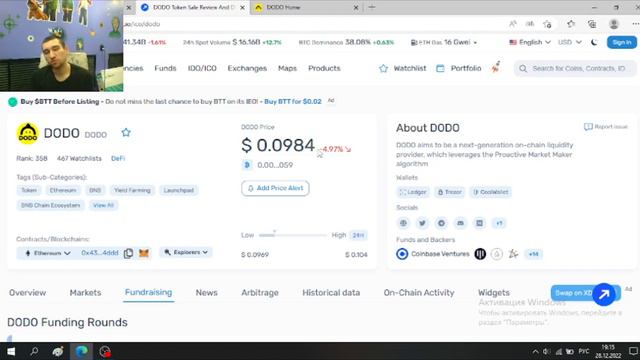Open the website globe social icon
640x360 pixels.
click(x=403, y=223)
